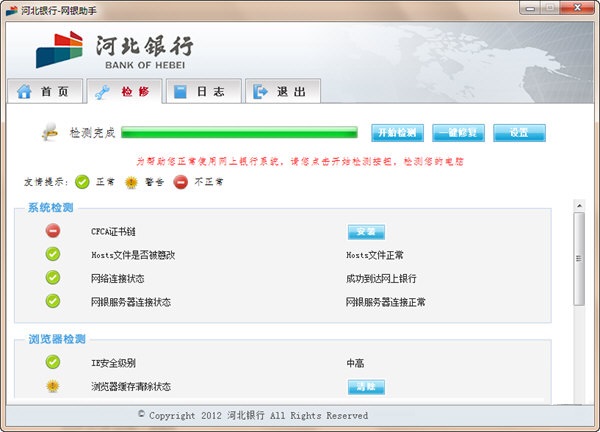Switch to the 检修 repair tab
The width and height of the screenshot is (600, 432).
(125, 91)
